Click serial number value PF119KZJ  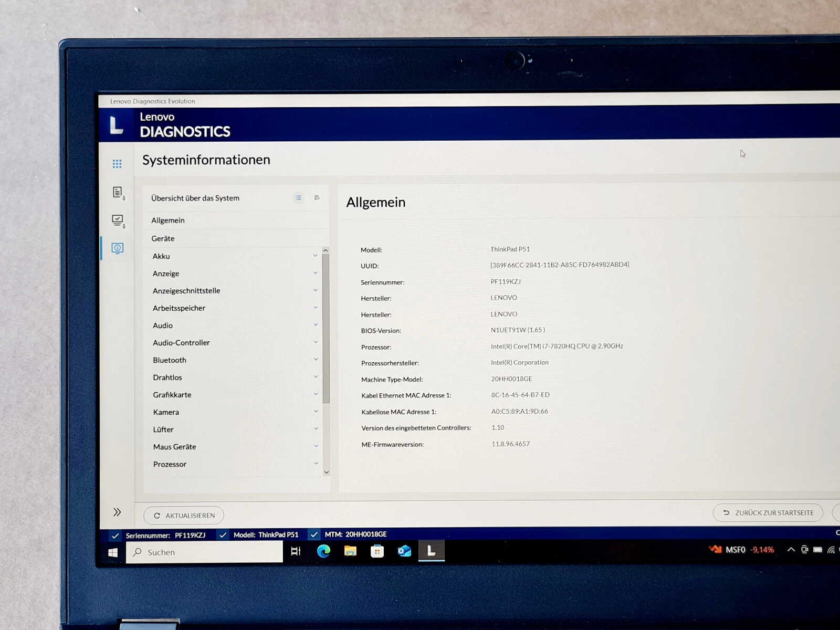click(506, 281)
